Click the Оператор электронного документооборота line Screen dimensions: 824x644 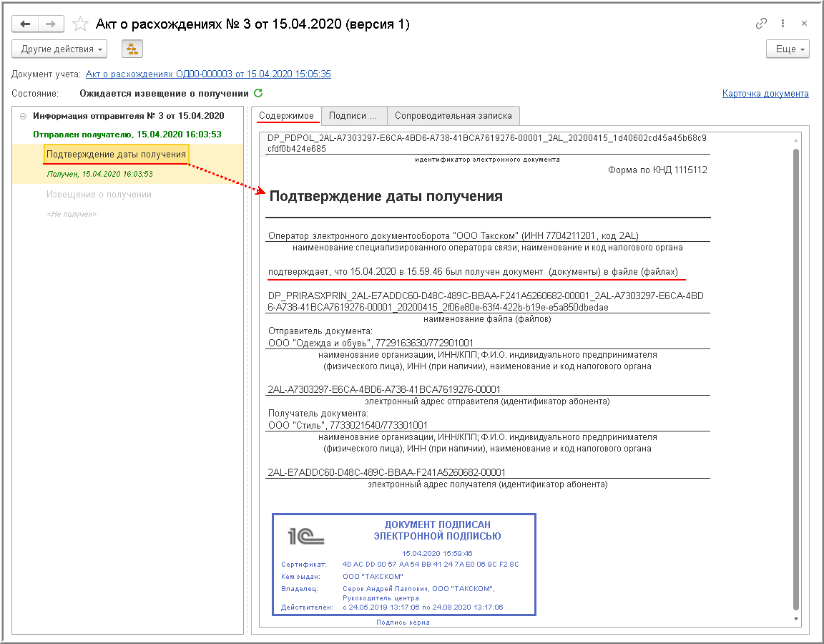[x=453, y=235]
